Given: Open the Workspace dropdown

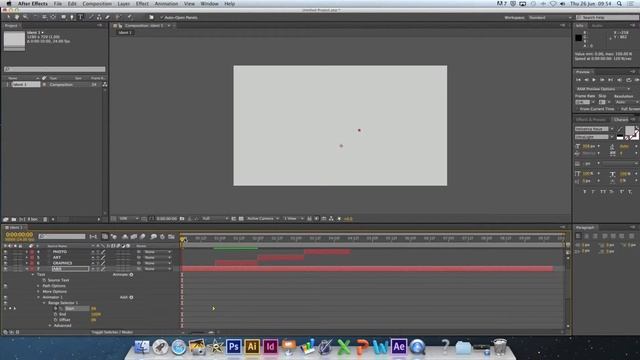Looking at the screenshot, I should [550, 18].
